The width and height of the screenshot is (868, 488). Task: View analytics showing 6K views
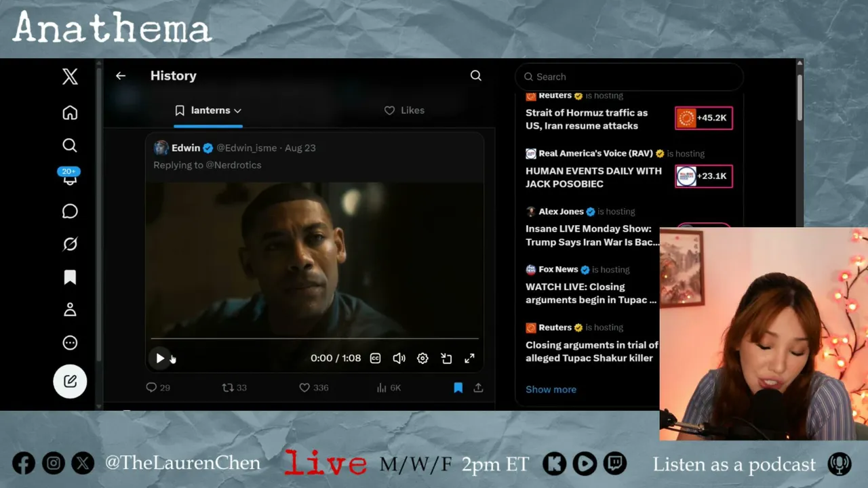(x=389, y=388)
